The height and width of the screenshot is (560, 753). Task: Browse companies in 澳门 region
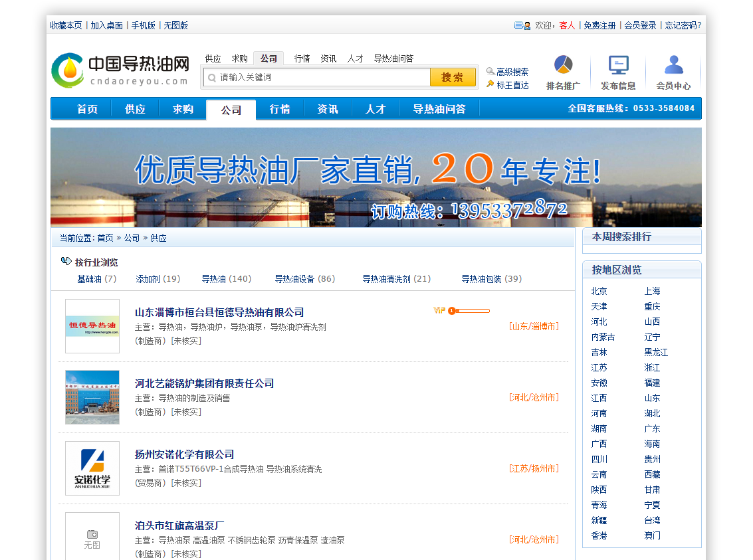(x=652, y=535)
